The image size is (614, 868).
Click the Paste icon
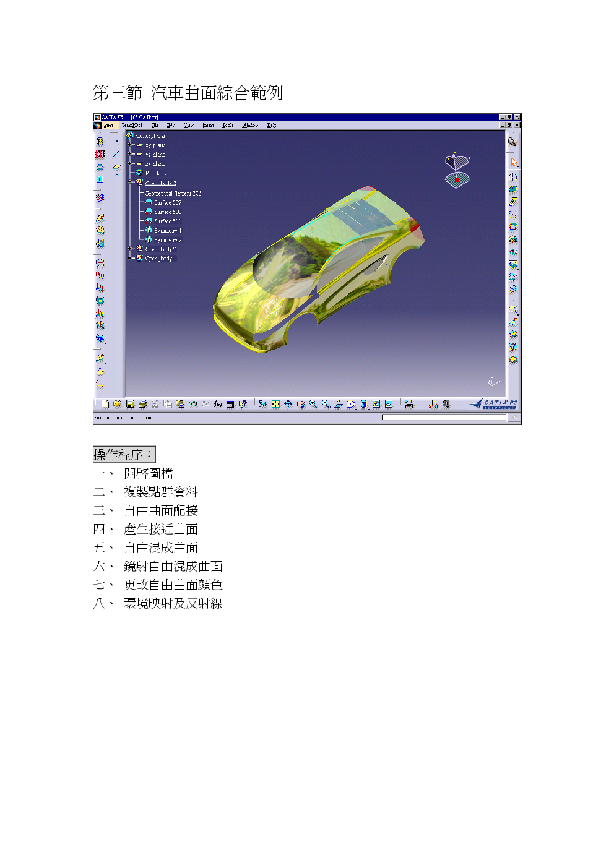point(179,404)
